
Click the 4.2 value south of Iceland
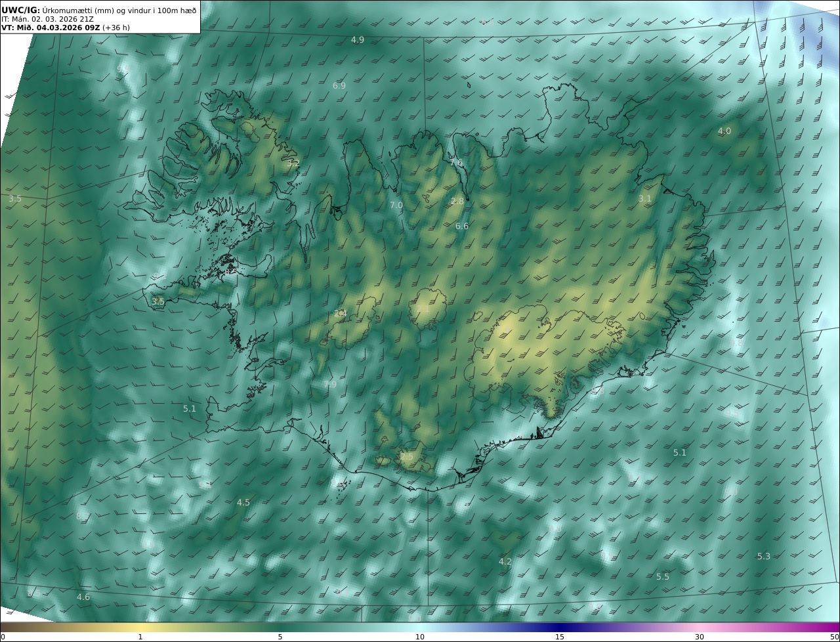[x=505, y=562]
